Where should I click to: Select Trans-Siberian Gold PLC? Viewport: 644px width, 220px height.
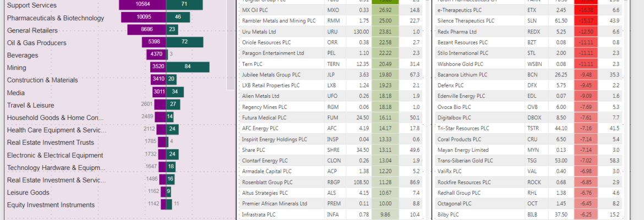point(464,161)
